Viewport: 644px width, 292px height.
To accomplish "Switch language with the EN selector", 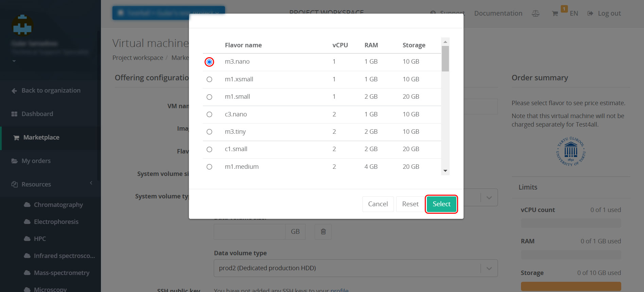I will pyautogui.click(x=574, y=14).
